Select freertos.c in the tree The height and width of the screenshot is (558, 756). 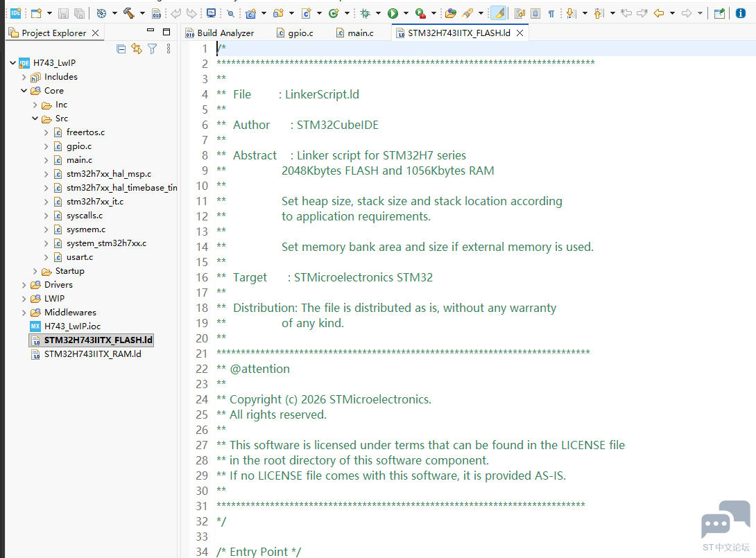85,132
